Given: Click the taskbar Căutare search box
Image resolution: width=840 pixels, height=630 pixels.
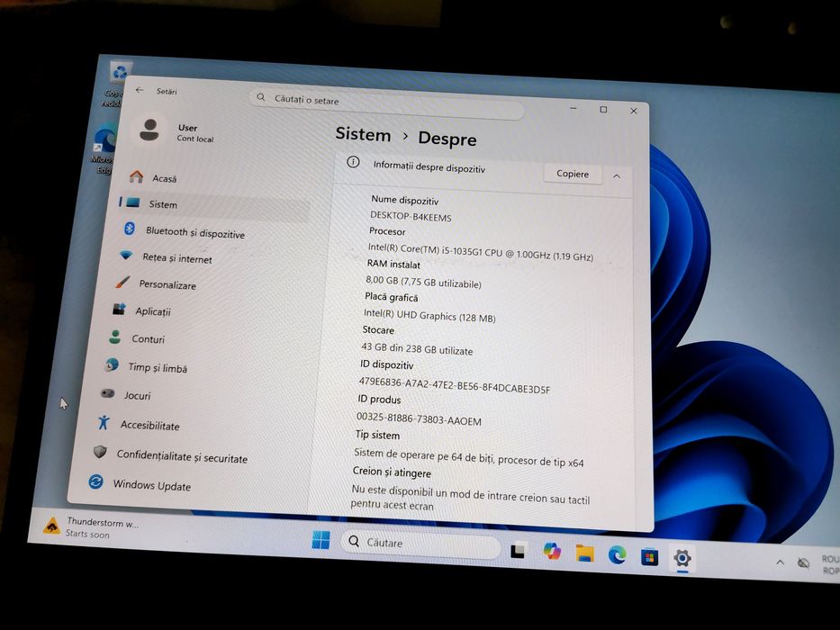Looking at the screenshot, I should [420, 544].
